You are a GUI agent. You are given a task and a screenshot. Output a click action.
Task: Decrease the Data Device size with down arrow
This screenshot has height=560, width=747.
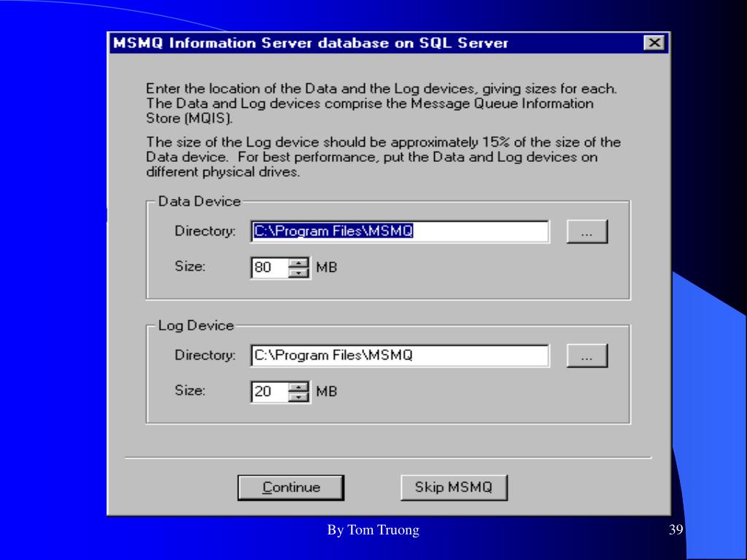click(x=299, y=273)
